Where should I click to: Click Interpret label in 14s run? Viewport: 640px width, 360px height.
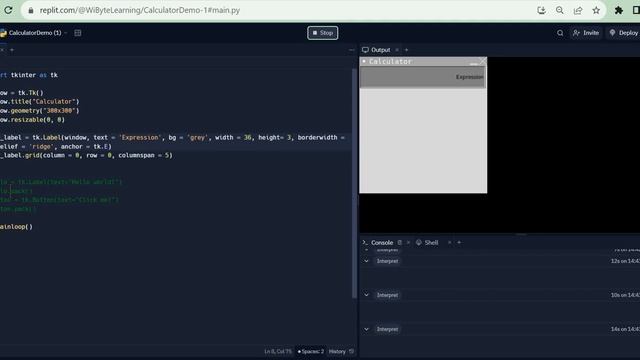coord(387,329)
